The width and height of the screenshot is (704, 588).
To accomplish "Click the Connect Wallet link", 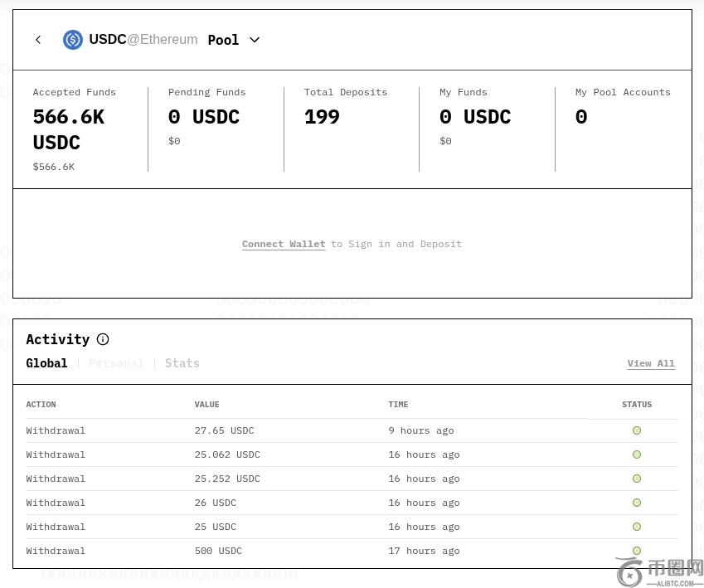I will [x=284, y=244].
